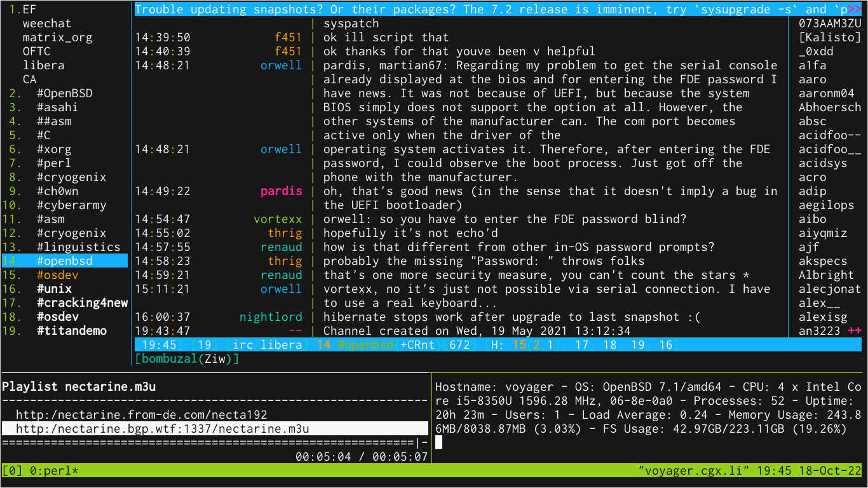
Task: Click the 672 user count in status bar
Action: [x=459, y=345]
